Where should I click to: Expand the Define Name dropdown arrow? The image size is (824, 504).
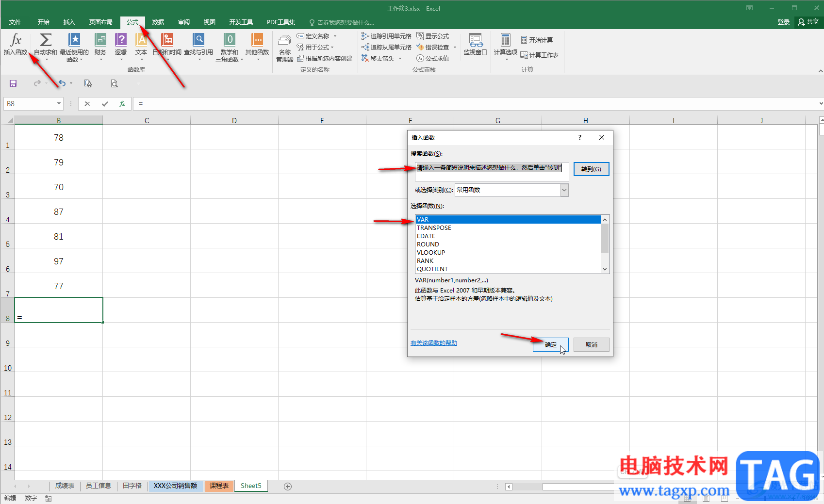[x=335, y=36]
